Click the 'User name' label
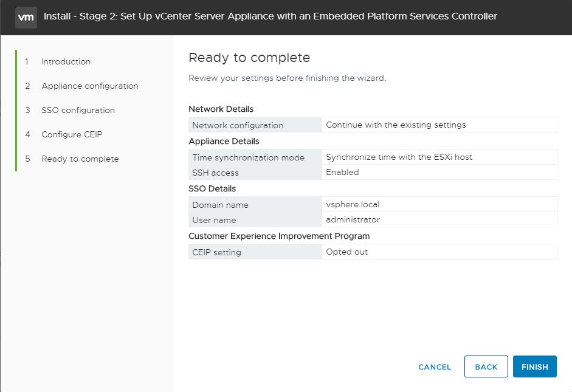The image size is (572, 392). (214, 220)
